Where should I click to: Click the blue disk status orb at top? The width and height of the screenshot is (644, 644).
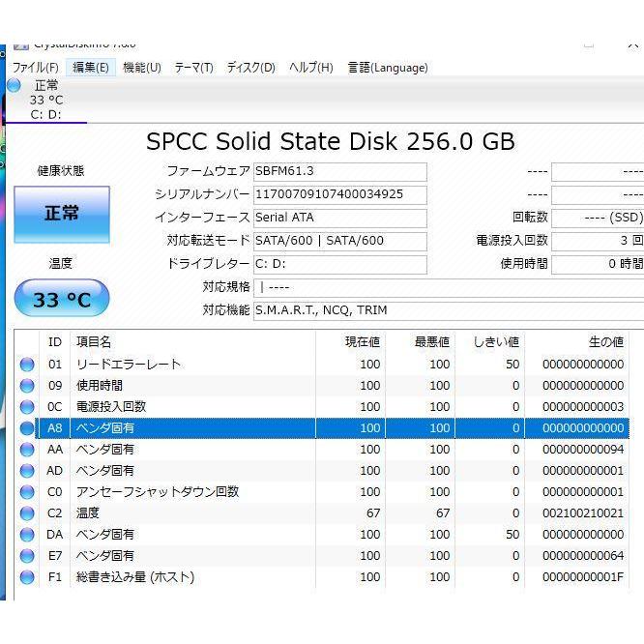(x=14, y=85)
